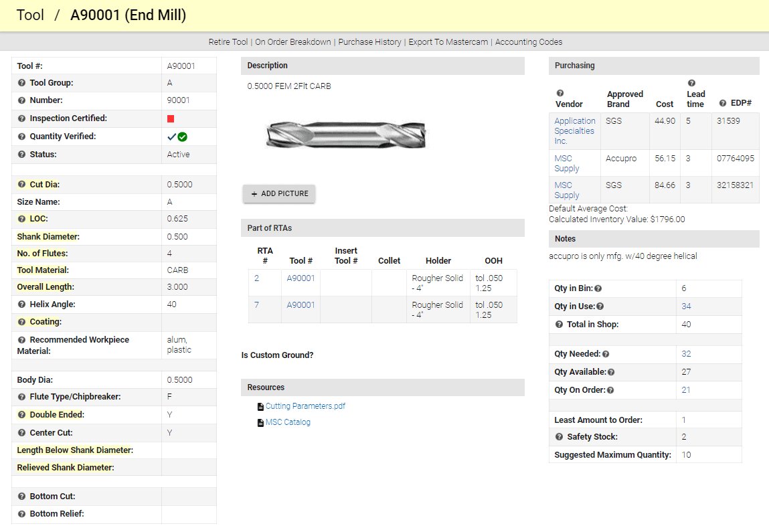Click the Cutting Parameters.pdf file icon

tap(260, 406)
